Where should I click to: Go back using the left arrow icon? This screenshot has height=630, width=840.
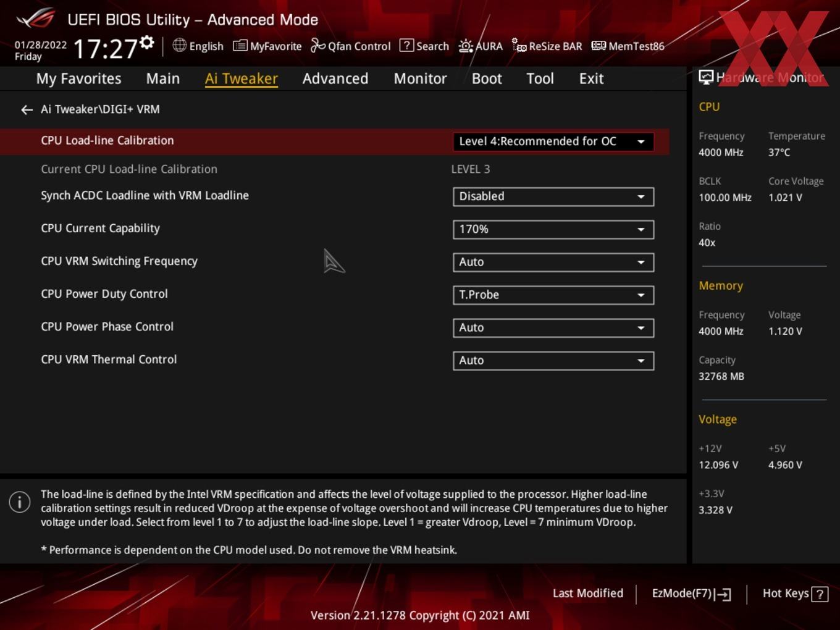pyautogui.click(x=27, y=110)
